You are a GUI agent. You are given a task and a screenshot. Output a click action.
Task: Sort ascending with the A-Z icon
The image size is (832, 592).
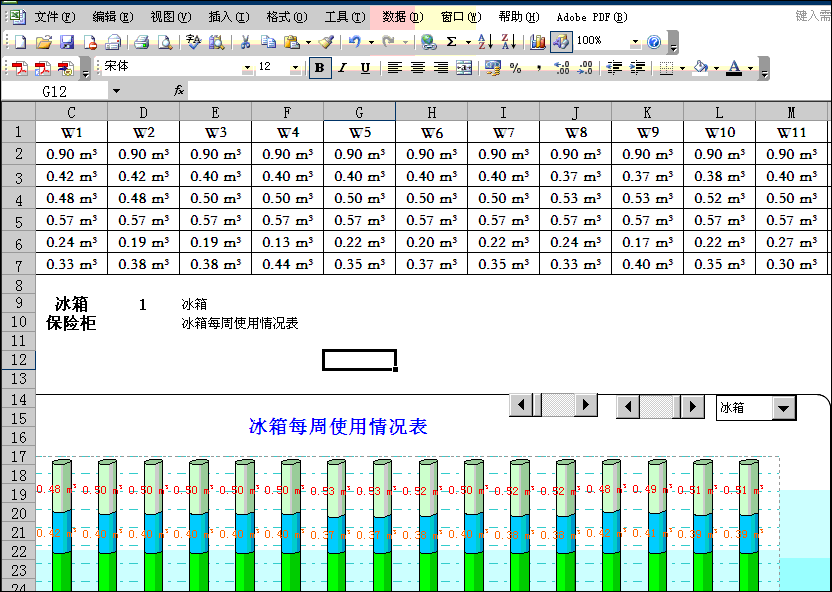tap(484, 42)
